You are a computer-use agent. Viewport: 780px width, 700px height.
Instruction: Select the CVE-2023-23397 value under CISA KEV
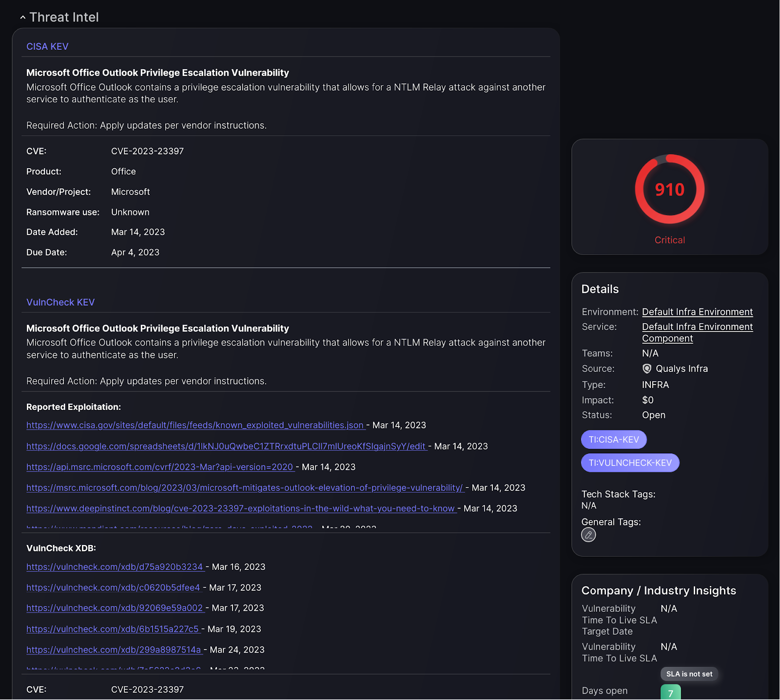click(147, 152)
